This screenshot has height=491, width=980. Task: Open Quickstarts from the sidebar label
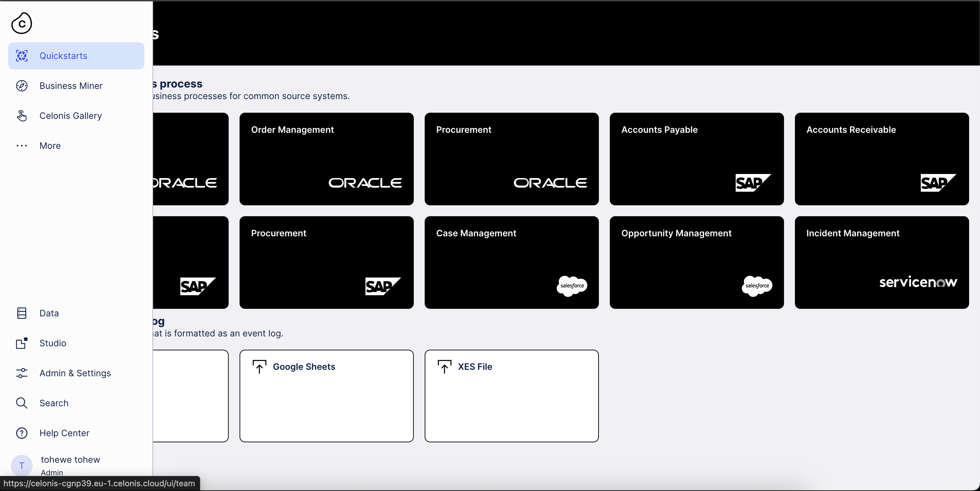point(63,56)
